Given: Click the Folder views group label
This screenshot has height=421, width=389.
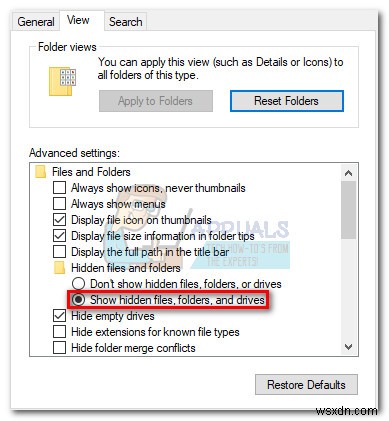Looking at the screenshot, I should [x=67, y=47].
